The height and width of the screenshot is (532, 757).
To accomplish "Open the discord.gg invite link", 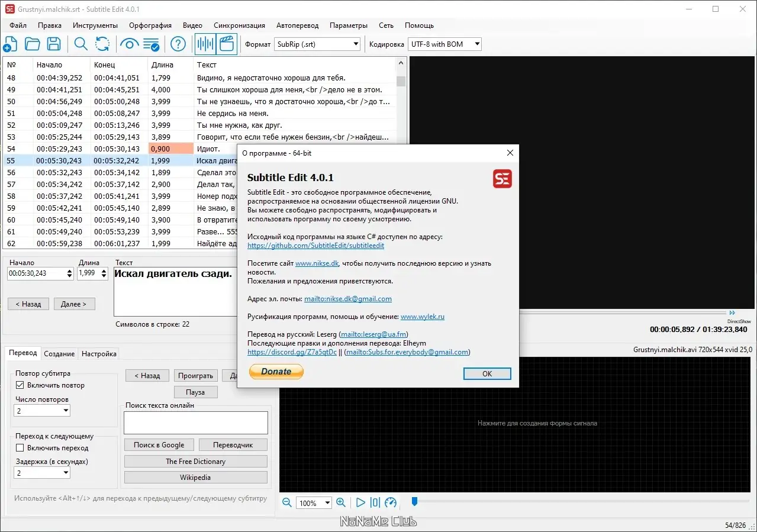I will (292, 352).
